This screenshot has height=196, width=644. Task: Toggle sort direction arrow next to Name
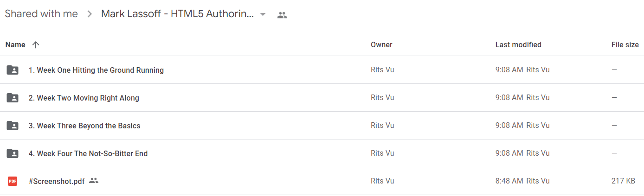[36, 45]
